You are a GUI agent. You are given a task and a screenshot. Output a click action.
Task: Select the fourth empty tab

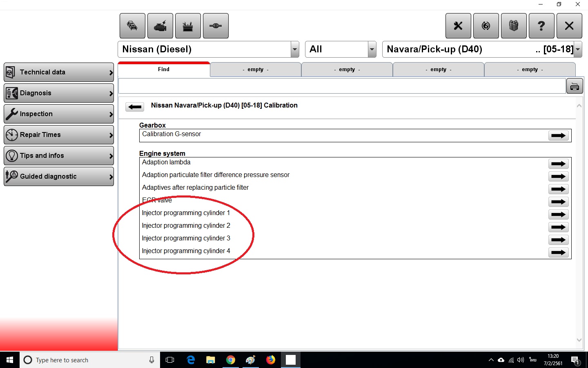click(530, 70)
